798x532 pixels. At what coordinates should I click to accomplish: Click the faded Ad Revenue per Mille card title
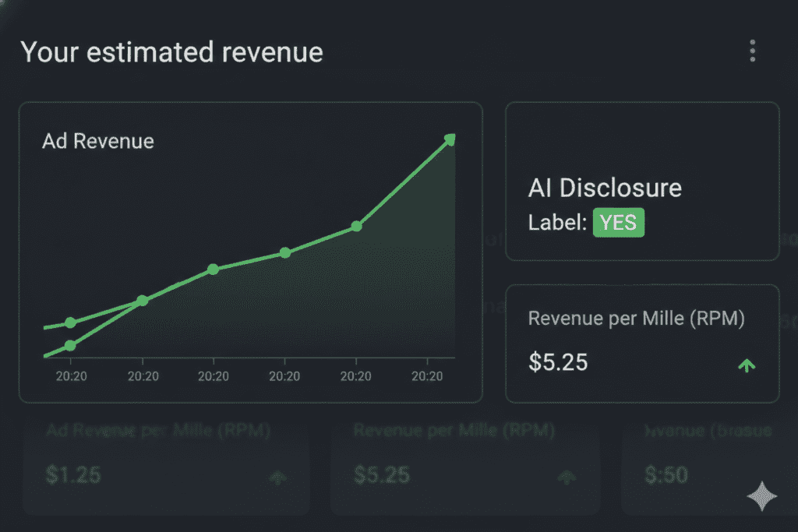point(157,430)
